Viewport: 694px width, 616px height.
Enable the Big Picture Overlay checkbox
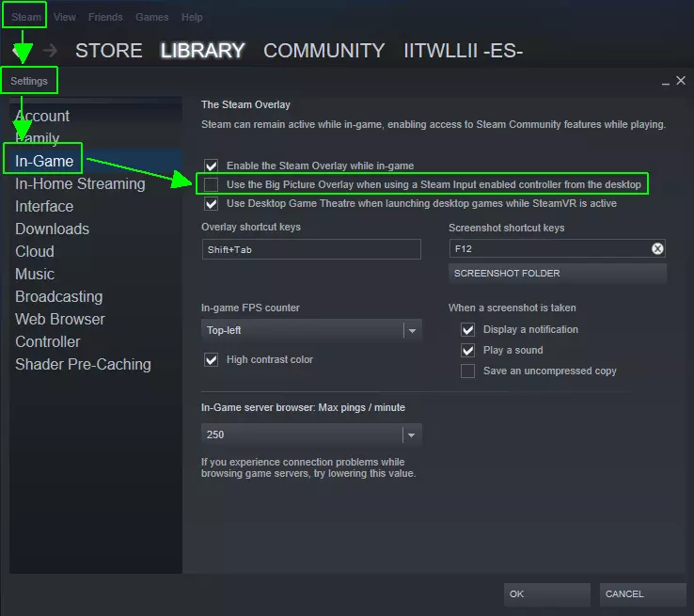212,184
